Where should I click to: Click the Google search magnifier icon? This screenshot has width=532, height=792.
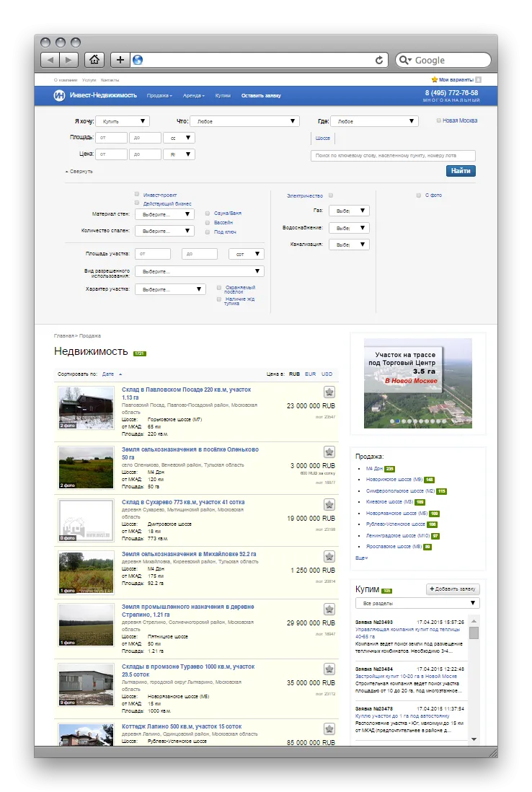point(405,60)
